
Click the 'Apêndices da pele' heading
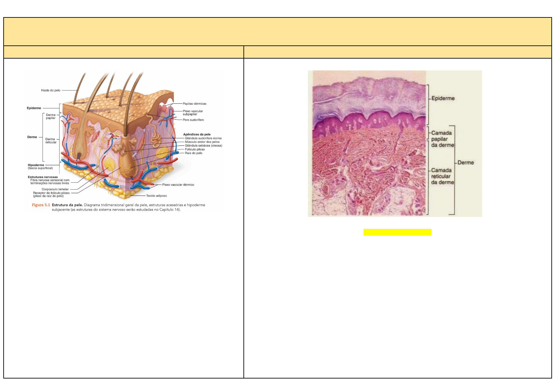(197, 134)
